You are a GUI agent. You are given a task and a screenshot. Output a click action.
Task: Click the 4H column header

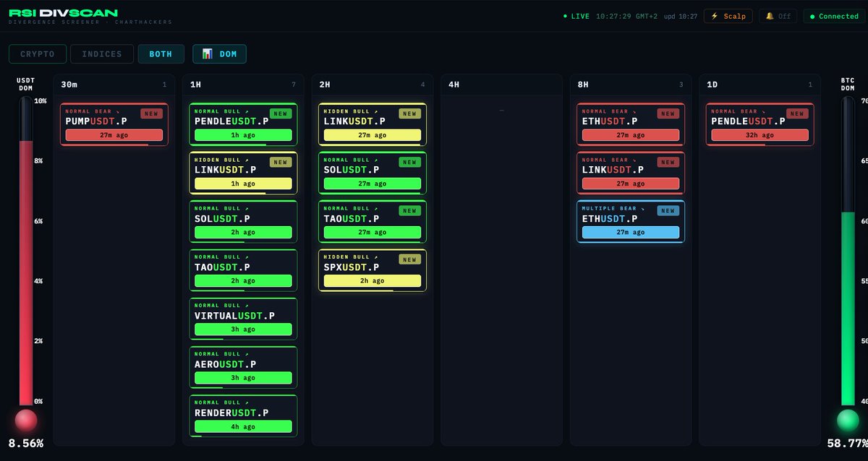[x=501, y=85]
